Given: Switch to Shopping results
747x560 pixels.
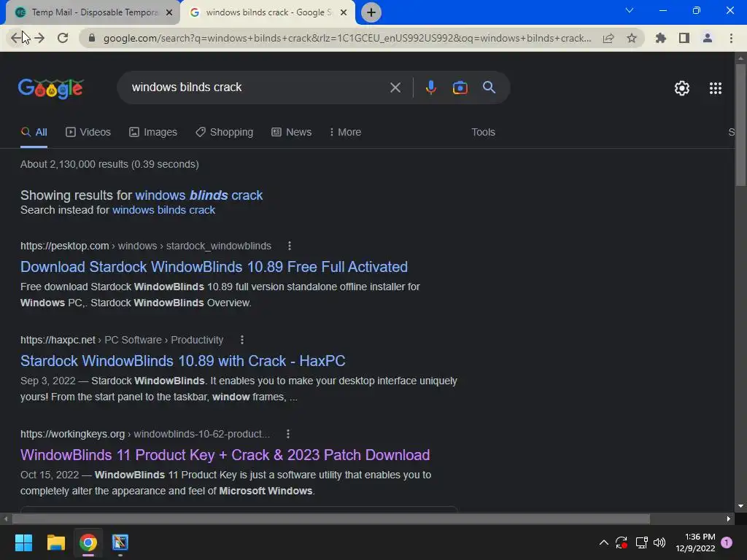Looking at the screenshot, I should pyautogui.click(x=225, y=133).
